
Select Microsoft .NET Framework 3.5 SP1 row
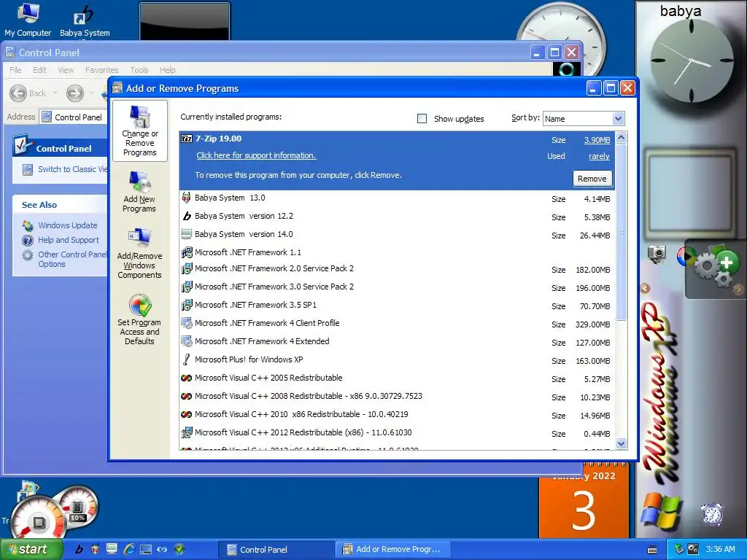pyautogui.click(x=398, y=306)
